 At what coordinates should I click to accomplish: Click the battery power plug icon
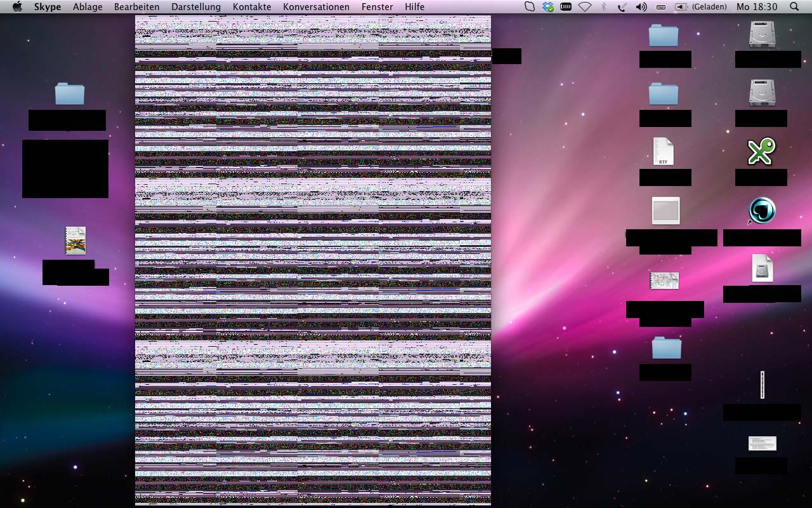681,6
